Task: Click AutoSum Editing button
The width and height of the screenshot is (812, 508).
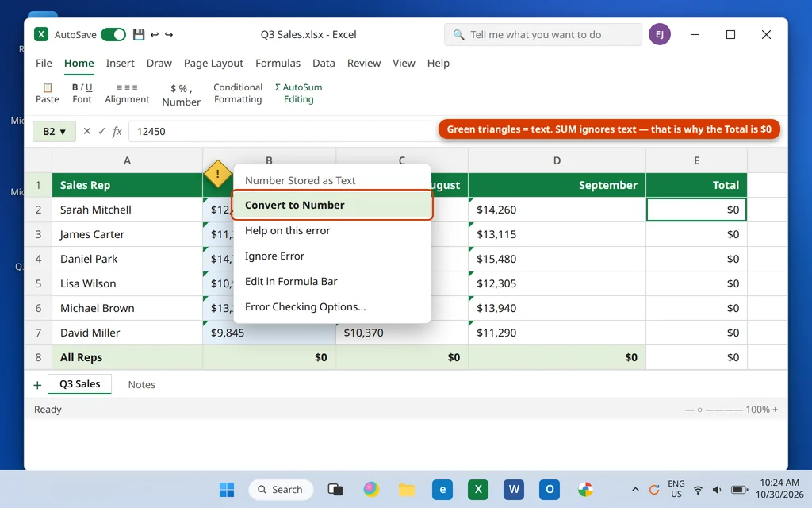Action: point(298,94)
